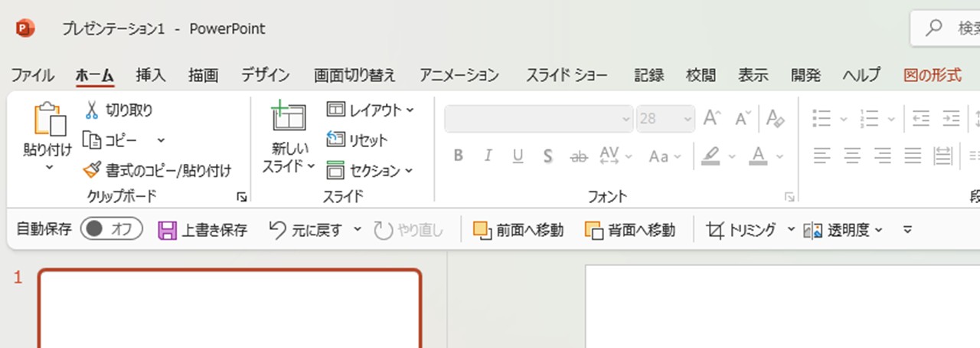Open the Transparency dropdown arrow
The width and height of the screenshot is (980, 348).
click(878, 229)
